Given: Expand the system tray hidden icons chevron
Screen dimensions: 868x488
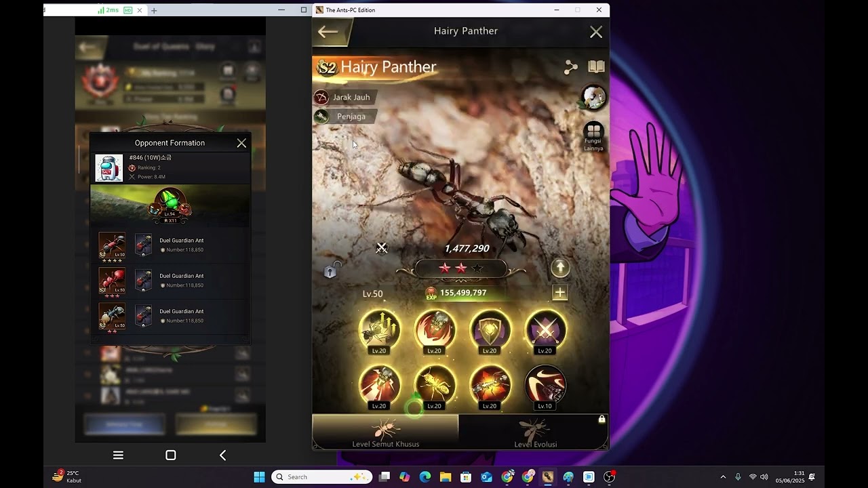Looking at the screenshot, I should click(x=723, y=477).
